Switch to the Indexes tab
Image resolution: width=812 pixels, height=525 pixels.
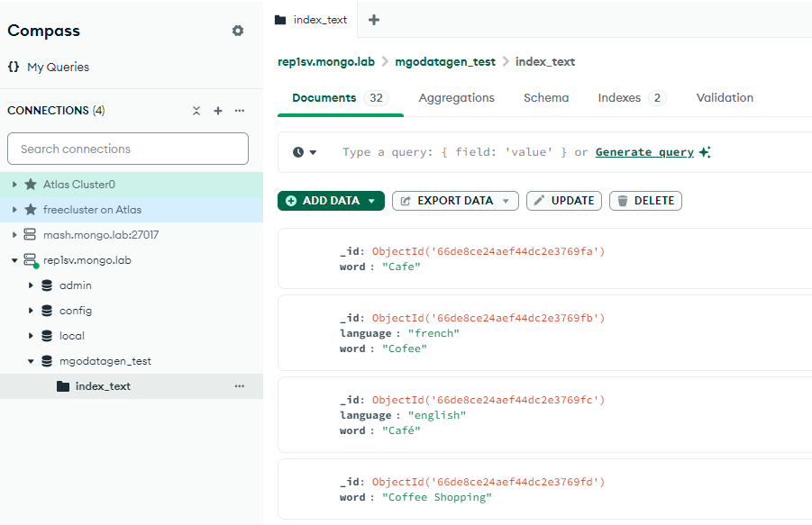[x=632, y=98]
